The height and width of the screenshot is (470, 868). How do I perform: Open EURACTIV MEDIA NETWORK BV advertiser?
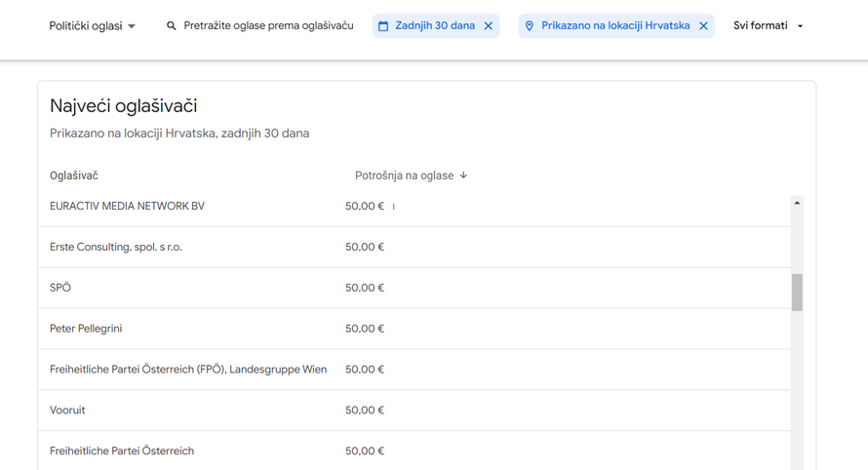127,207
